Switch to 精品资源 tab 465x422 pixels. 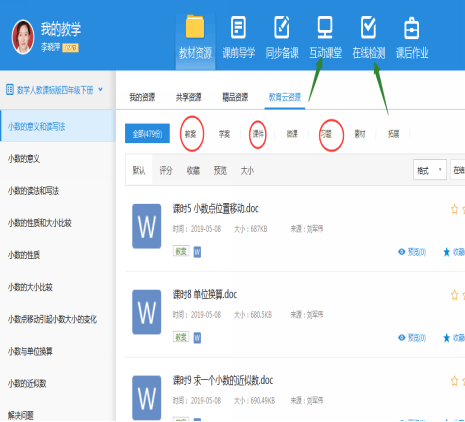click(x=235, y=97)
